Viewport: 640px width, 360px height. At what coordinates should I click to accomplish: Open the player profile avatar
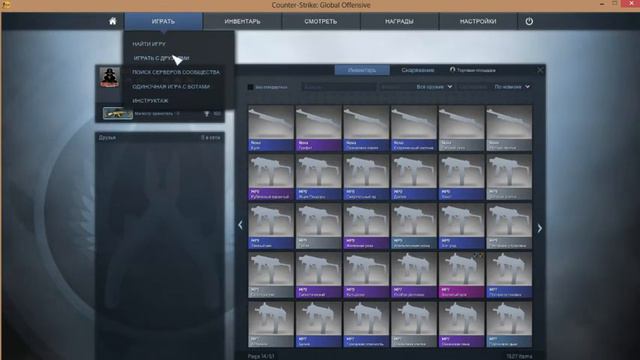tap(110, 78)
